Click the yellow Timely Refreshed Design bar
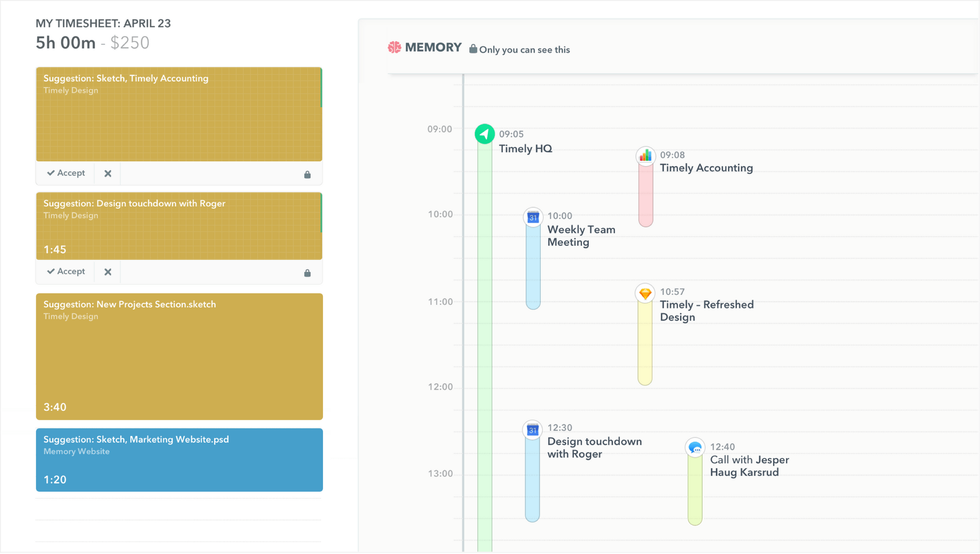The height and width of the screenshot is (554, 980). point(645,345)
